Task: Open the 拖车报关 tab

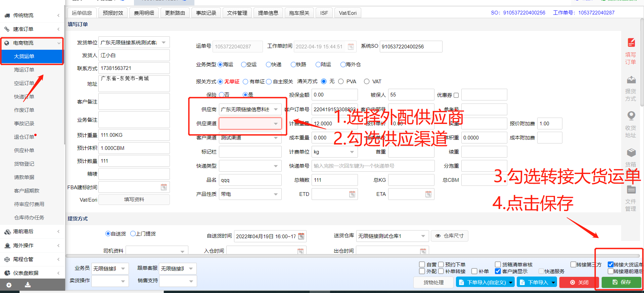Action: click(x=299, y=13)
